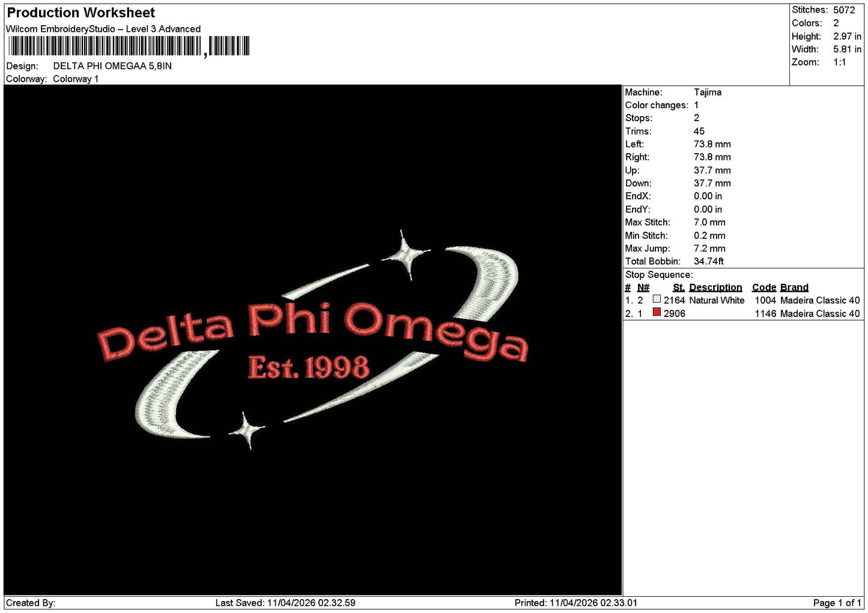
Task: Click the Created By label
Action: click(x=31, y=603)
